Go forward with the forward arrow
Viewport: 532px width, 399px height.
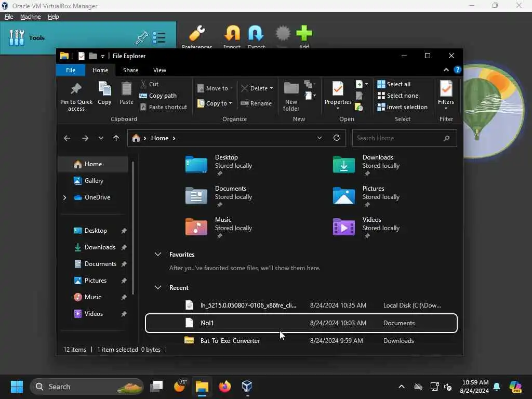[x=85, y=138]
